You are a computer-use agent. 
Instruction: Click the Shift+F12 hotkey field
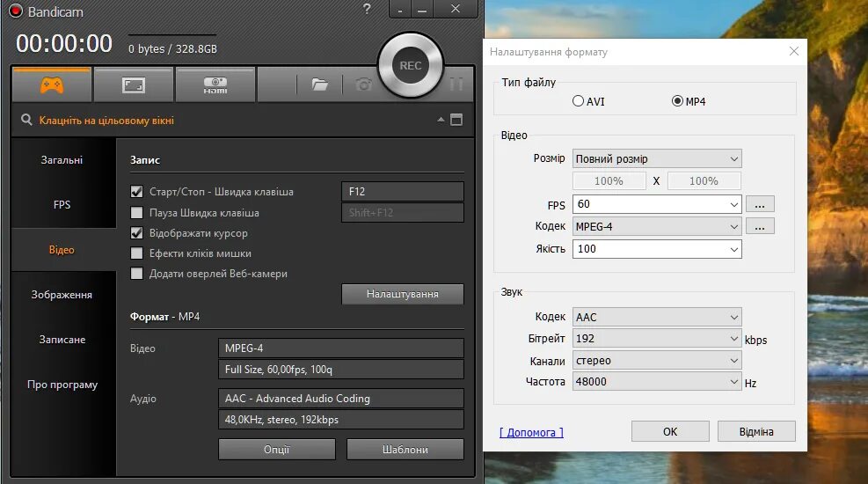tap(403, 213)
